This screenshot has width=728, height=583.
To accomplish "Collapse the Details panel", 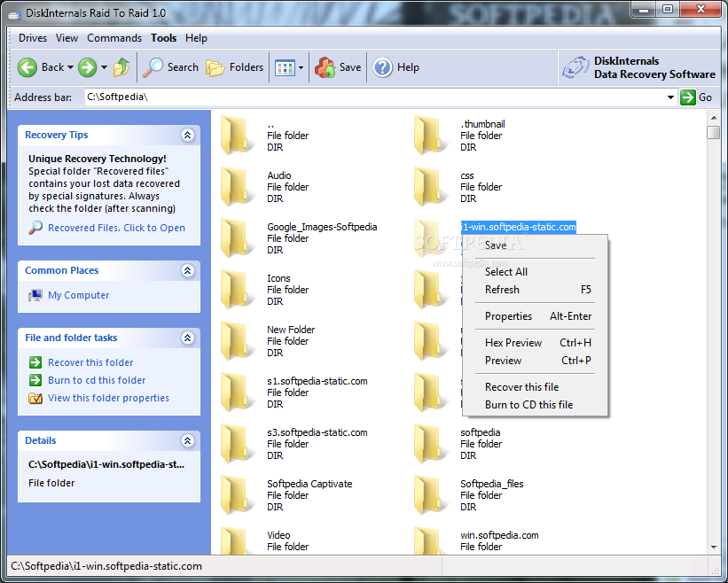I will click(188, 440).
